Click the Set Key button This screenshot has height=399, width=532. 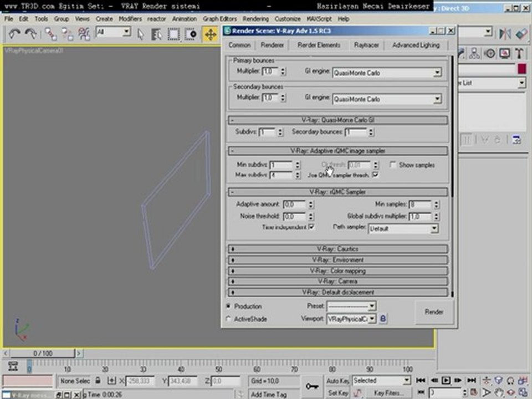click(x=338, y=393)
